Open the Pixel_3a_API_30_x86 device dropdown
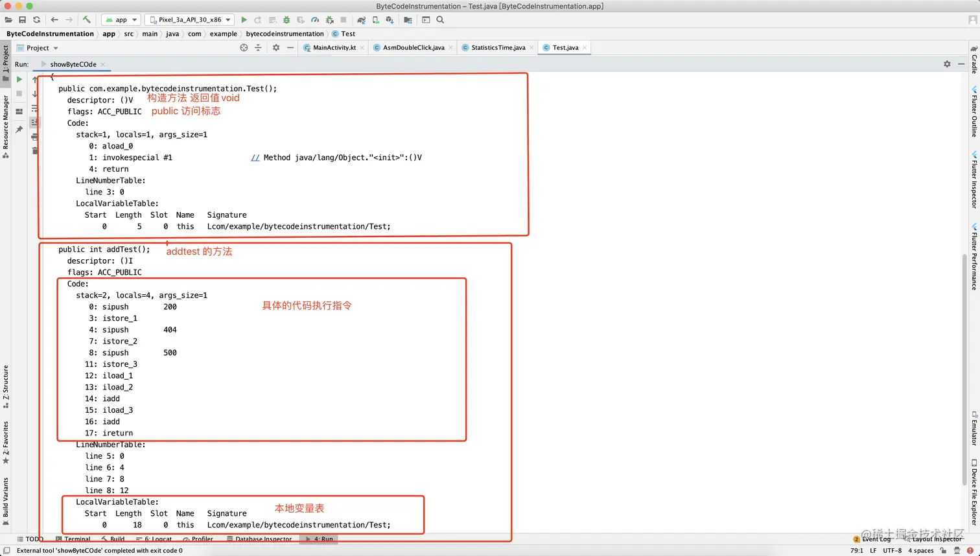The height and width of the screenshot is (556, 980). click(189, 20)
